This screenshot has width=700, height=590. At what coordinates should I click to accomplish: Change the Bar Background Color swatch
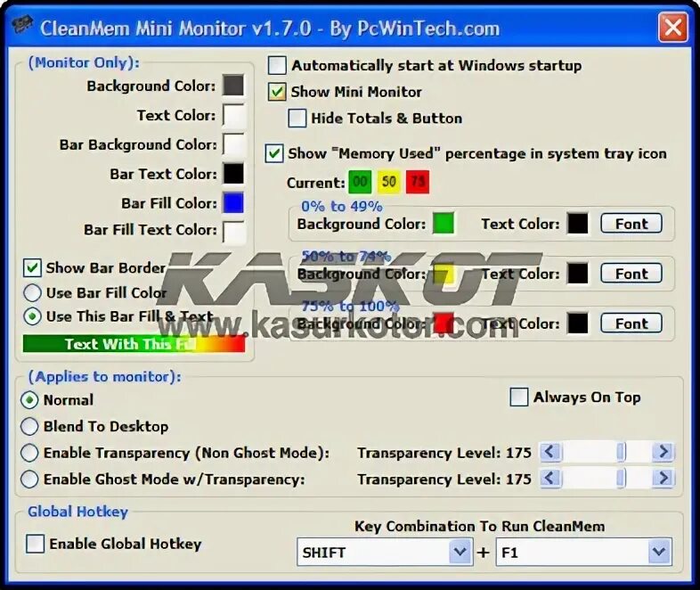(x=233, y=144)
